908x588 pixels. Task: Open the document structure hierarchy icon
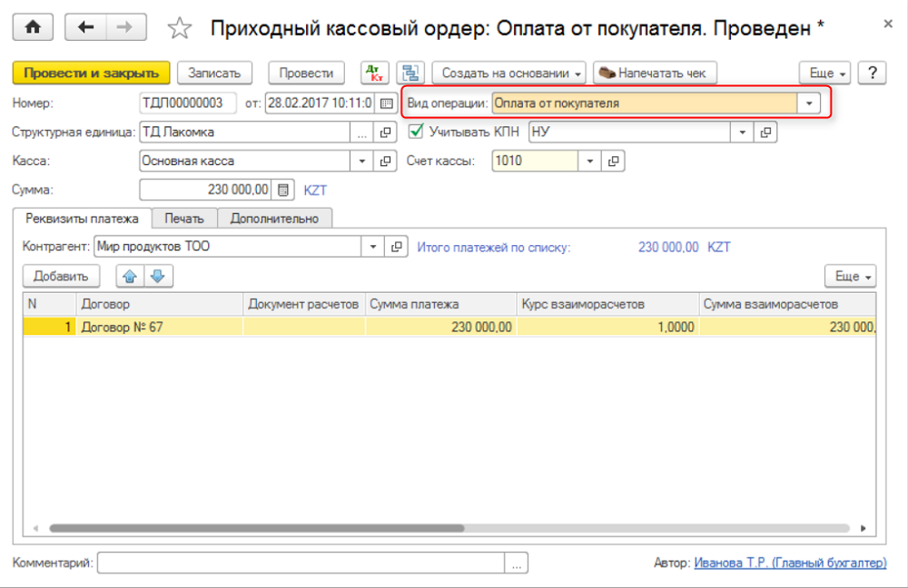point(412,73)
